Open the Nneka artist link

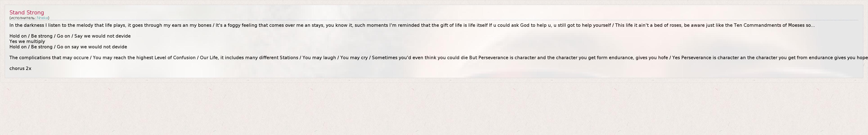click(42, 18)
